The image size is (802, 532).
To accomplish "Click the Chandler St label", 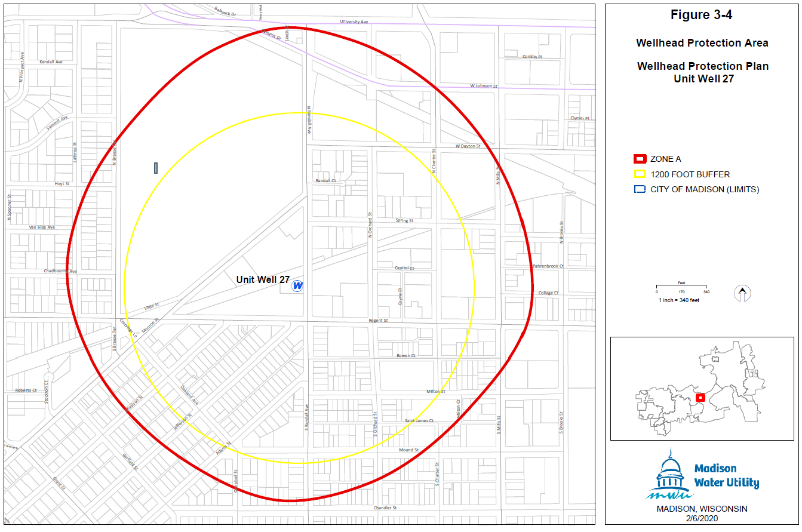I will (x=385, y=508).
